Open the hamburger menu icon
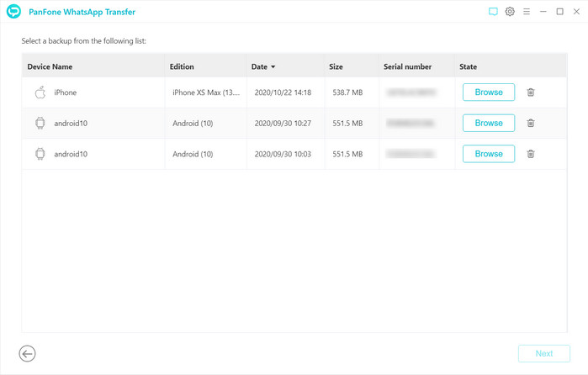 pyautogui.click(x=527, y=12)
